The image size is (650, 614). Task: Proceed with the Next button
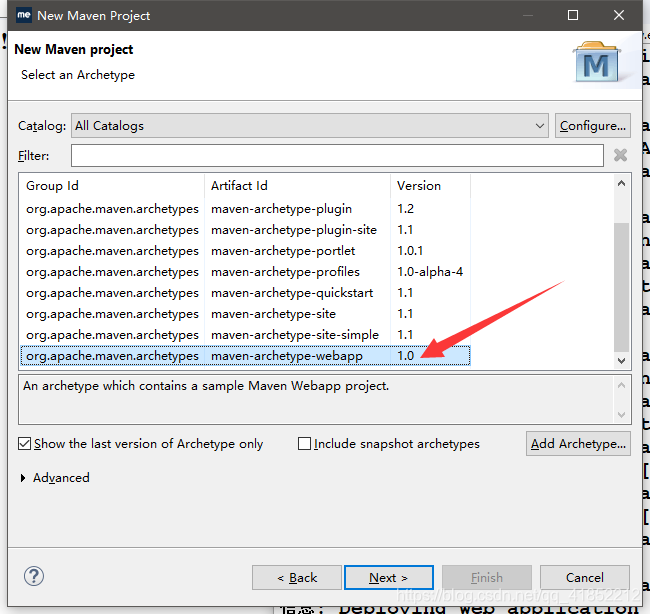coord(389,578)
